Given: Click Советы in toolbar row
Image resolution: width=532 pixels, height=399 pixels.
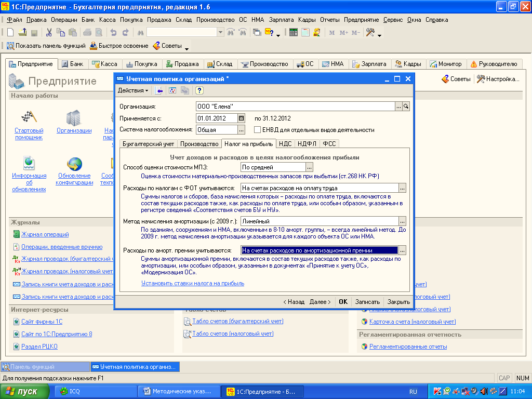Looking at the screenshot, I should 167,46.
